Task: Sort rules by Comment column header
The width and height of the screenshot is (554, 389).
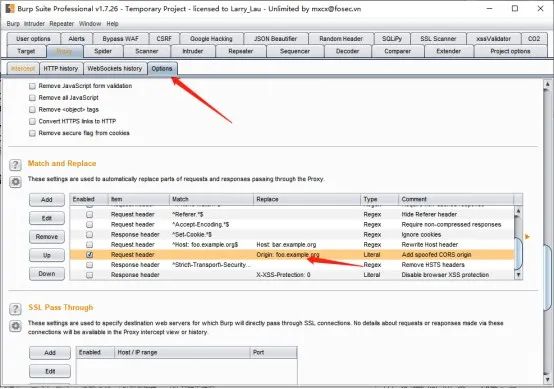Action: click(456, 199)
